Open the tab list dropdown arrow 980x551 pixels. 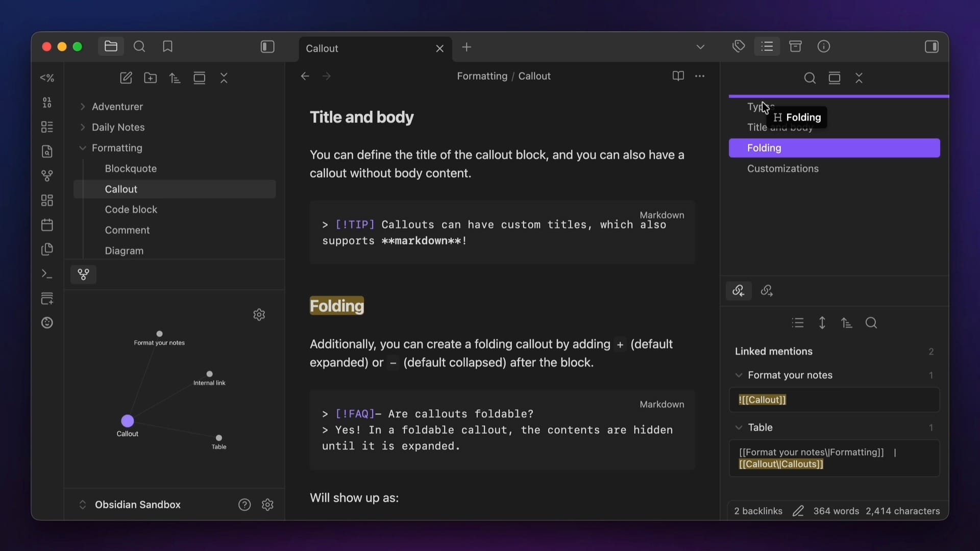click(x=700, y=47)
